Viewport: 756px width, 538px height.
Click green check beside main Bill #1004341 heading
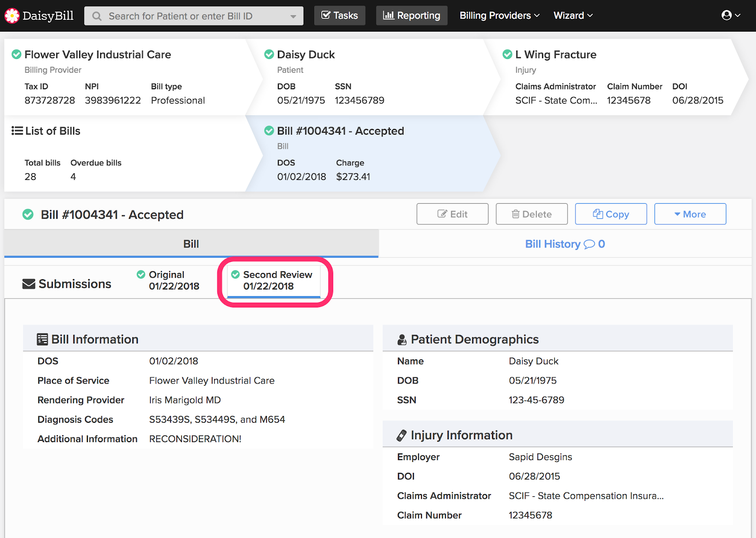pyautogui.click(x=28, y=214)
